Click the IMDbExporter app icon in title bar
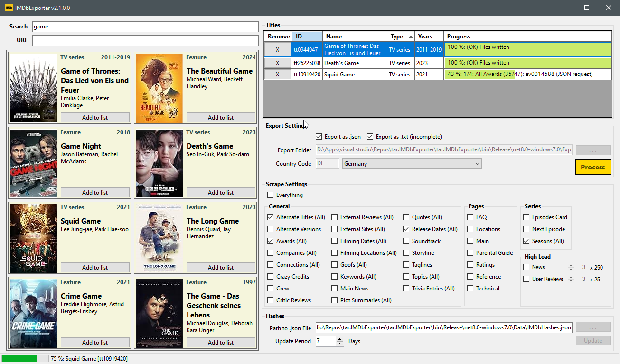This screenshot has height=364, width=620. click(9, 8)
